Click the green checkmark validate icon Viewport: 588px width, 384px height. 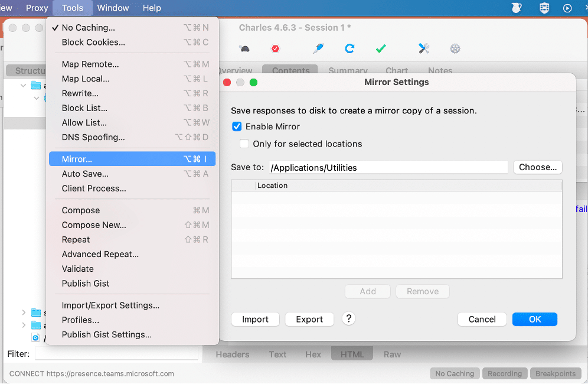[x=381, y=48]
